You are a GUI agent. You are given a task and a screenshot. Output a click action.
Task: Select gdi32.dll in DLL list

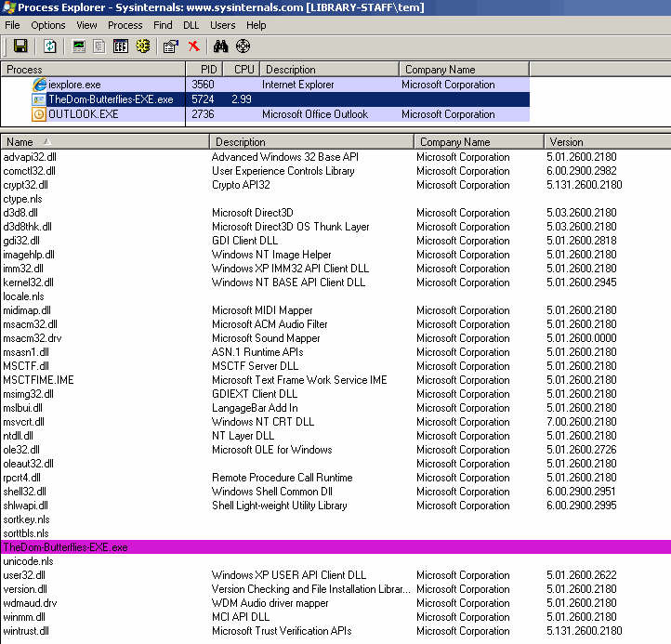tap(21, 241)
